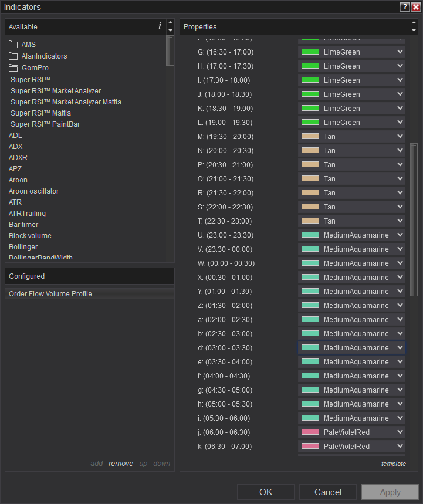Click the OK button

[x=266, y=492]
